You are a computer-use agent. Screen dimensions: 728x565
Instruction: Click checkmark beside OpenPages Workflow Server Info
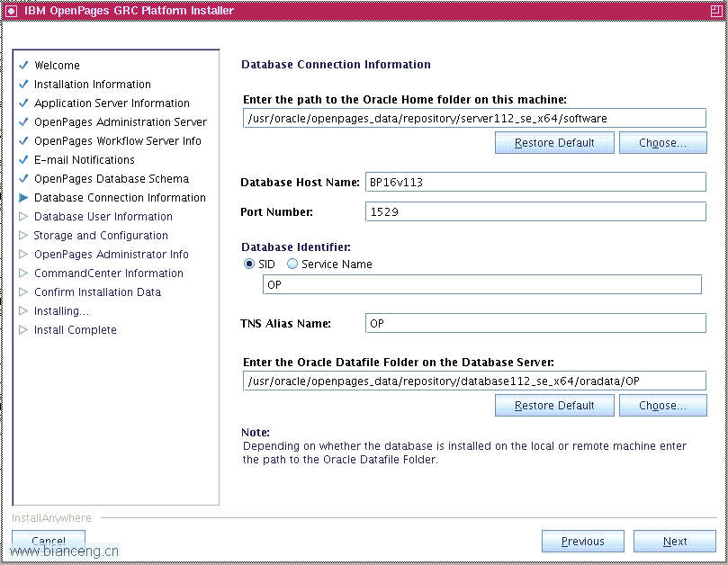[23, 140]
